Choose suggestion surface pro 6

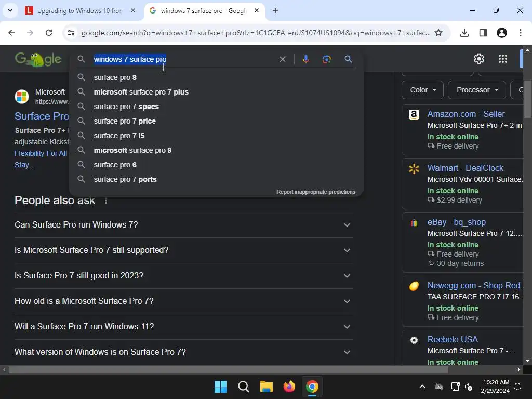point(217,165)
